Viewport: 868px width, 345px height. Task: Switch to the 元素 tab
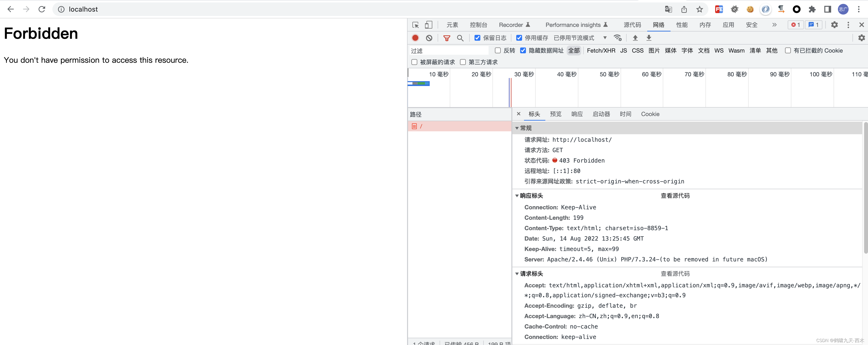452,25
